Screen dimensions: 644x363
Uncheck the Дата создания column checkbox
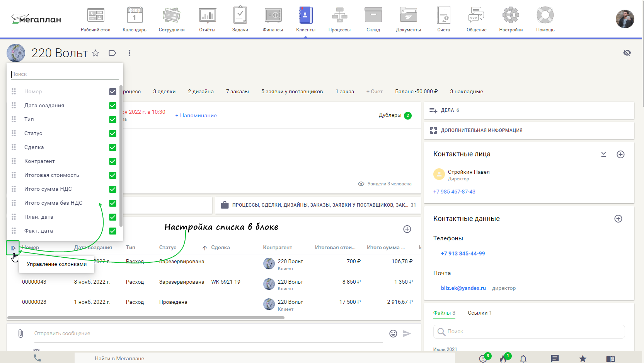(x=112, y=106)
